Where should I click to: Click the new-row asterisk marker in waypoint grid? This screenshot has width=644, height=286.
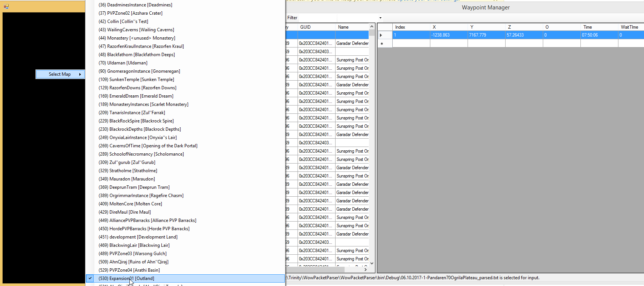pos(382,44)
